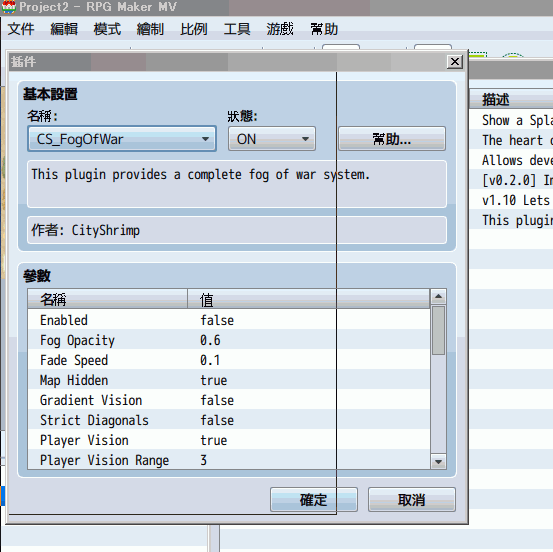The image size is (553, 552).
Task: Click the parameter list scroll-up arrow
Action: click(438, 296)
